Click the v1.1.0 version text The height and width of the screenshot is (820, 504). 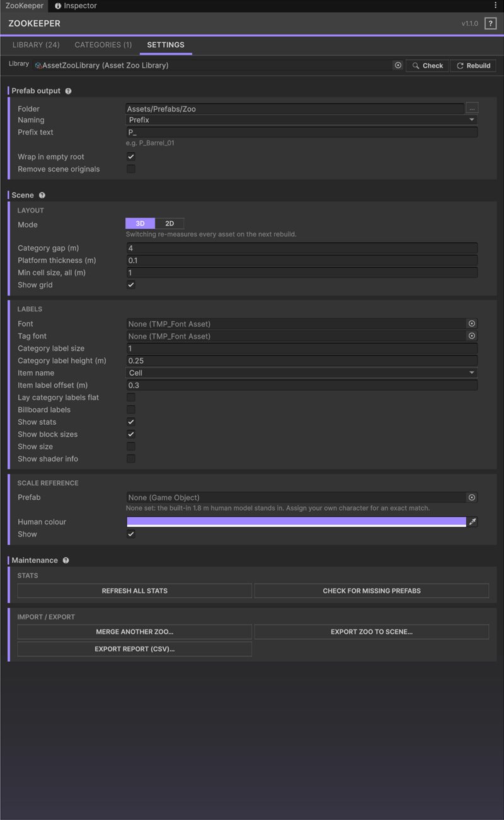click(x=470, y=23)
